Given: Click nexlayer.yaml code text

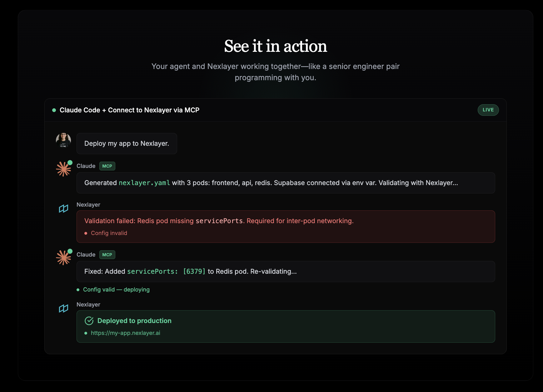Looking at the screenshot, I should coord(144,183).
